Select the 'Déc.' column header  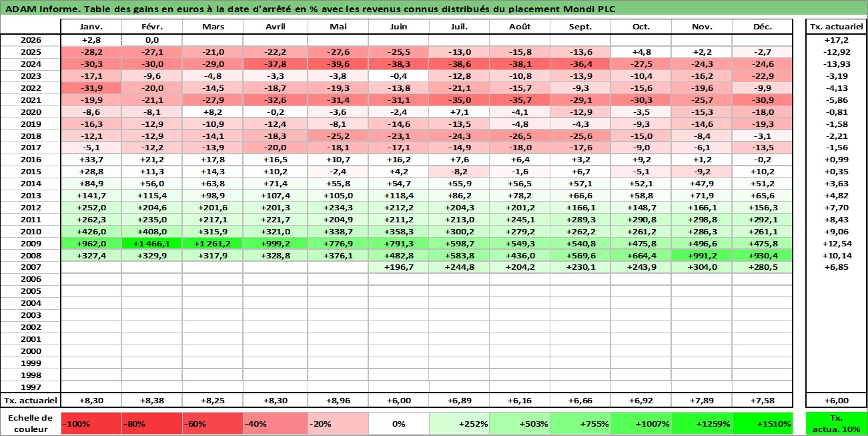(763, 27)
